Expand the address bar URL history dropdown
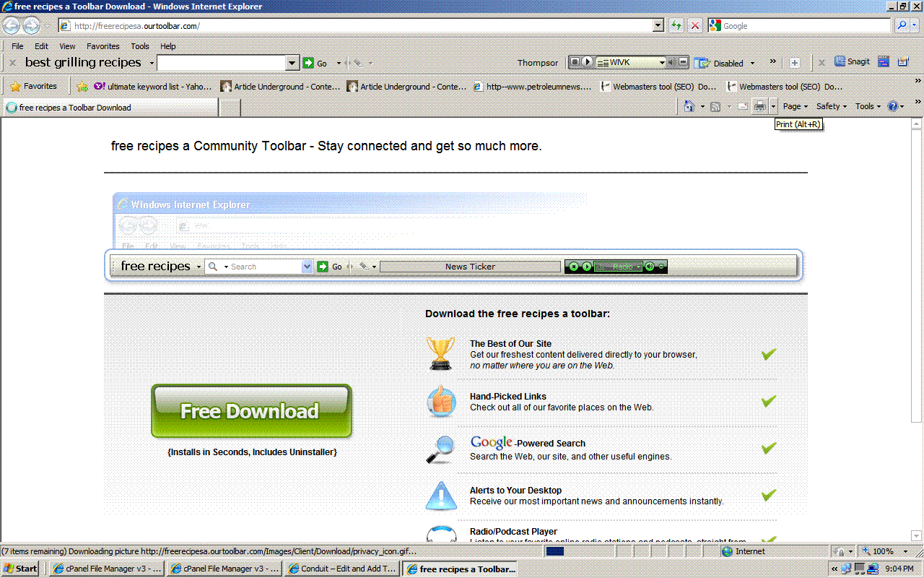Viewport: 924px width, 578px height. [658, 26]
